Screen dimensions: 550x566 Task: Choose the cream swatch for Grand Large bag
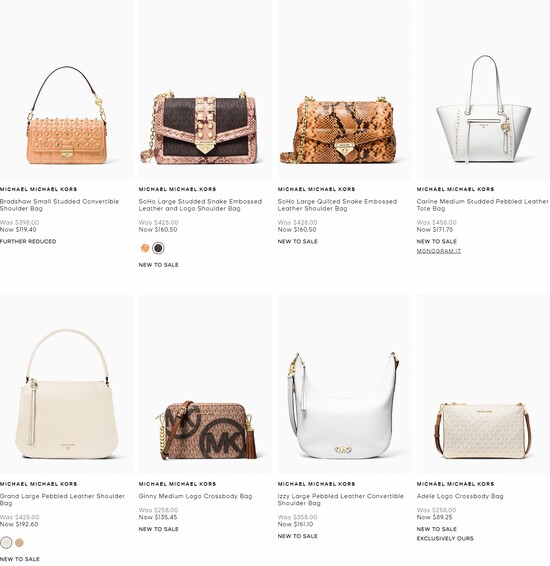coord(6,543)
